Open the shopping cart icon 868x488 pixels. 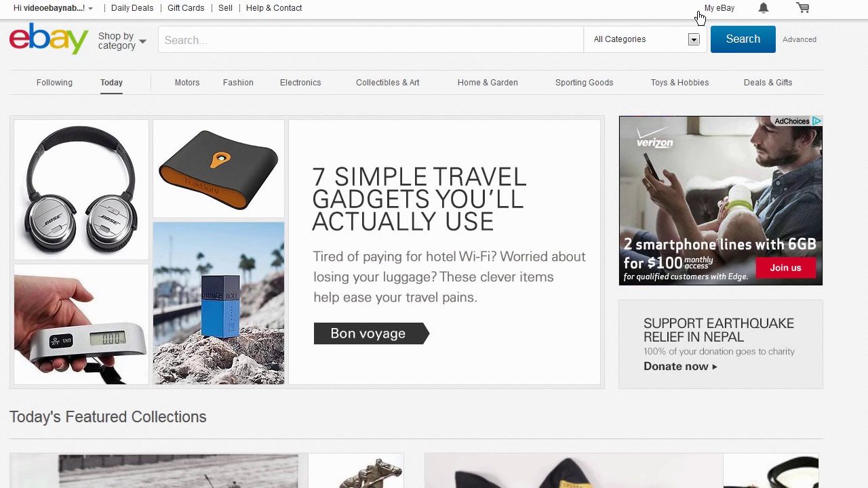pos(803,8)
